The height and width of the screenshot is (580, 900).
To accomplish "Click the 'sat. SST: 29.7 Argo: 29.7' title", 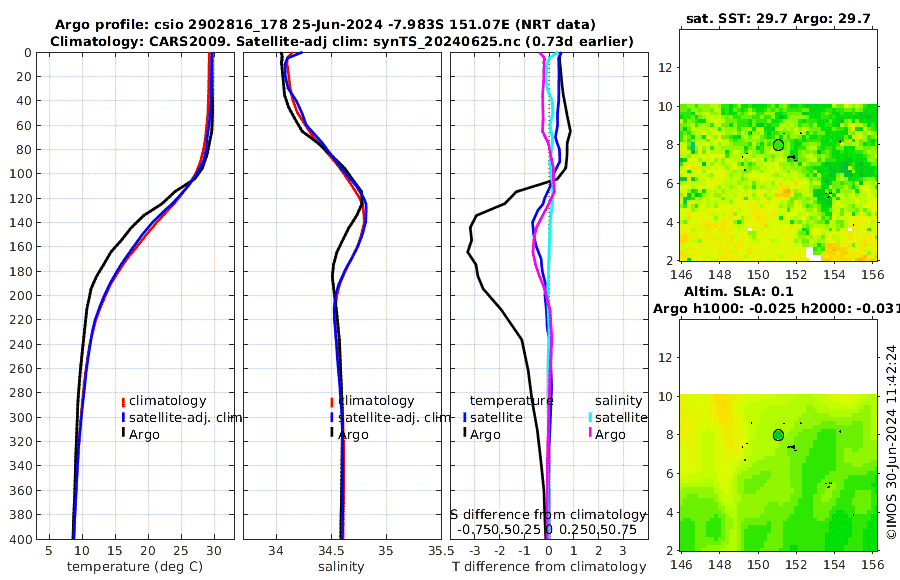I will [778, 19].
